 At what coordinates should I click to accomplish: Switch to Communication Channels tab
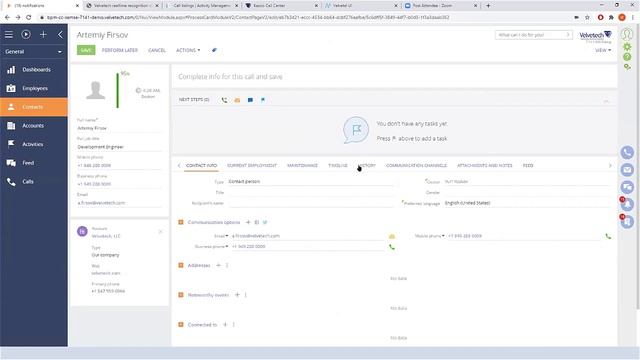point(416,166)
